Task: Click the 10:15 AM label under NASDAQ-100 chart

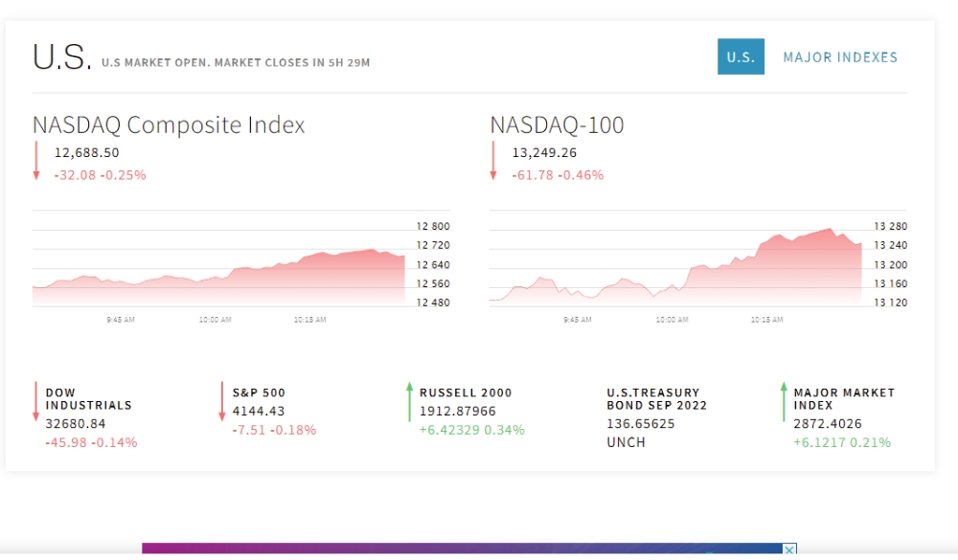Action: coord(766,320)
